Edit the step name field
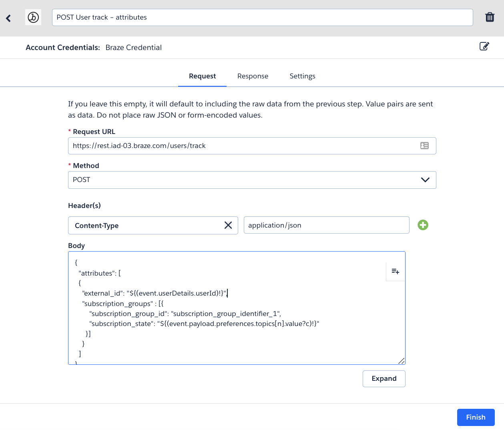The height and width of the screenshot is (430, 504). [x=262, y=17]
